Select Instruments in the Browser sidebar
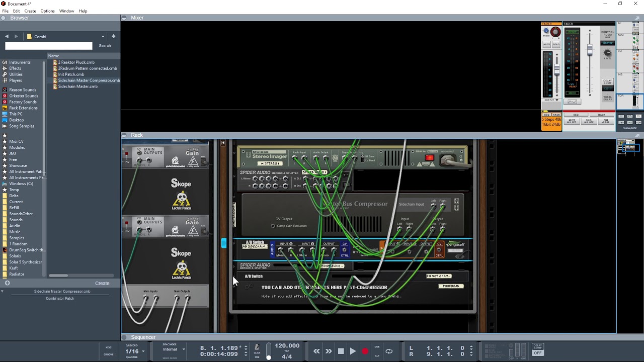Viewport: 644px width, 362px height. pos(20,62)
